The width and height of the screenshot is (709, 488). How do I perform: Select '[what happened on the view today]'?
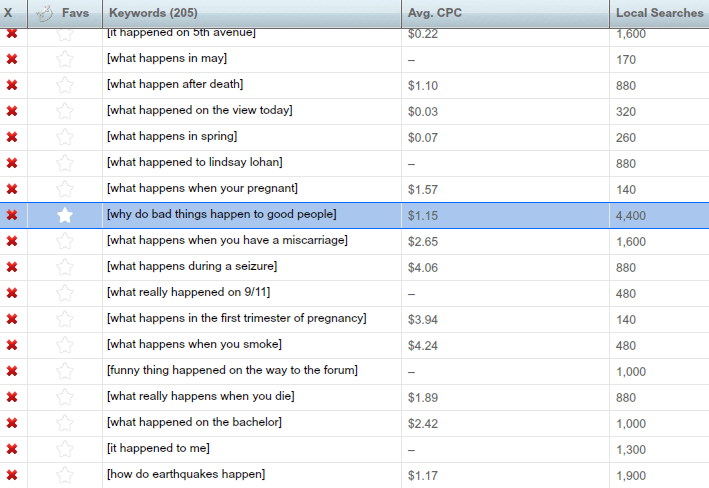click(x=199, y=110)
